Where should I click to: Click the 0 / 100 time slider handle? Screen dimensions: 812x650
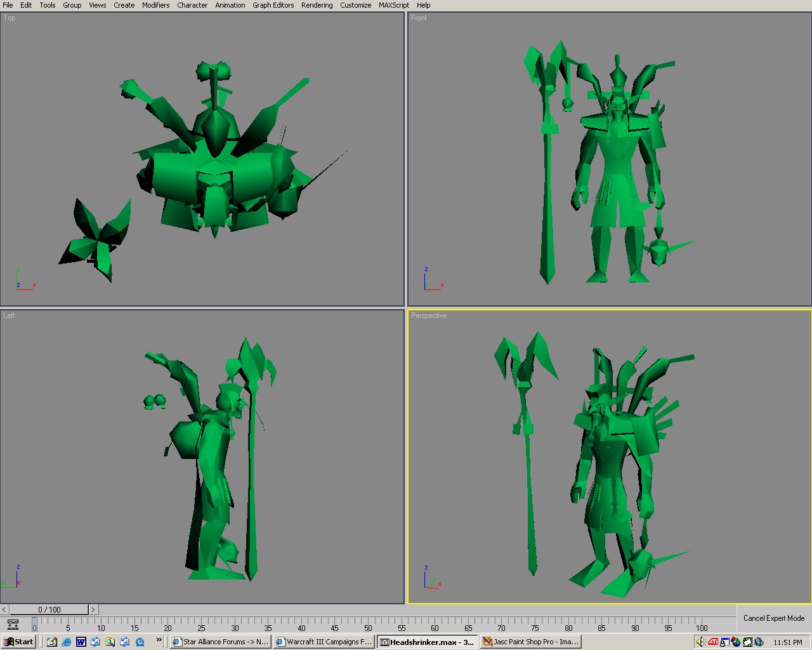(x=49, y=609)
